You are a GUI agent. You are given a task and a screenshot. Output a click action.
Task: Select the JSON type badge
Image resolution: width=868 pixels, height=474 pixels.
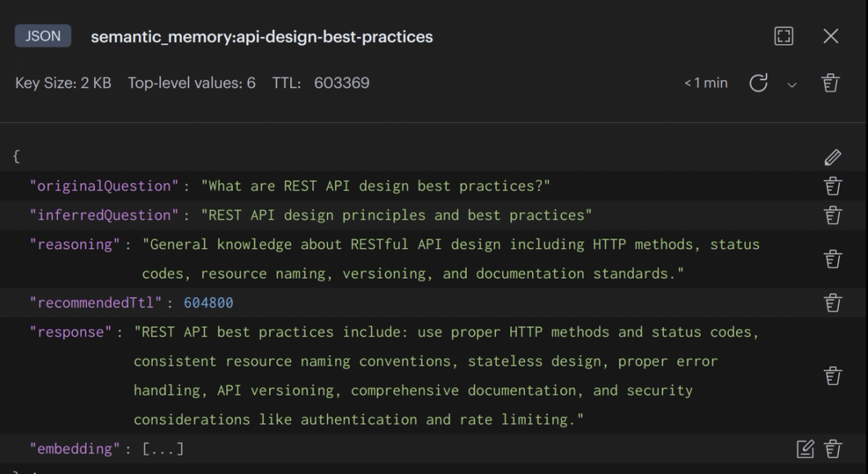click(43, 35)
